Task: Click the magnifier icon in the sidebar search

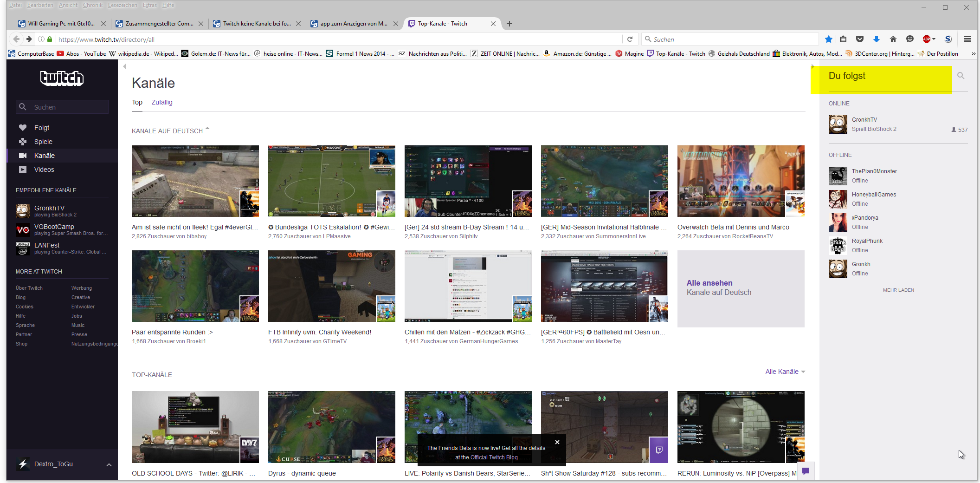Action: [x=22, y=107]
